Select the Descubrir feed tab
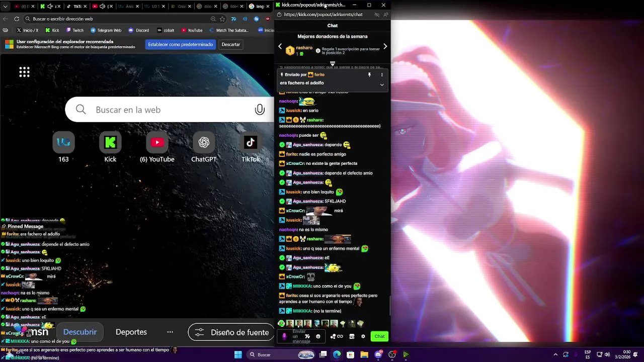This screenshot has height=362, width=644. (x=79, y=332)
